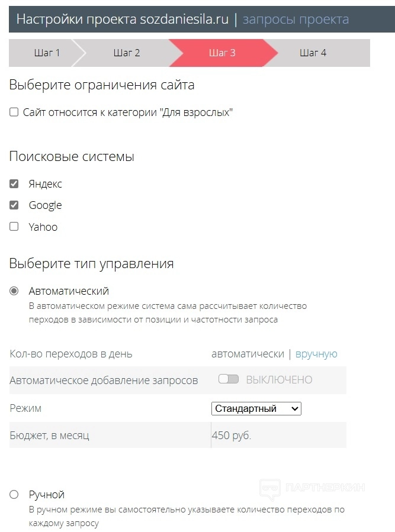Go to the Шаг 1 tab
This screenshot has width=395, height=532.
(47, 53)
